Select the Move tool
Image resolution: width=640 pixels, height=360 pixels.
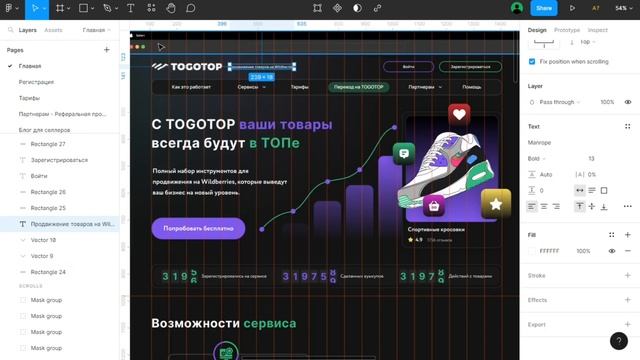click(35, 8)
